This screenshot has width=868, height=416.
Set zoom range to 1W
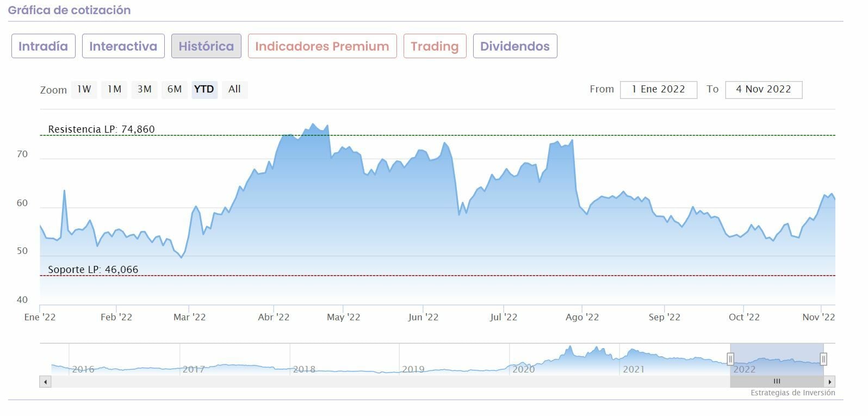pos(84,89)
